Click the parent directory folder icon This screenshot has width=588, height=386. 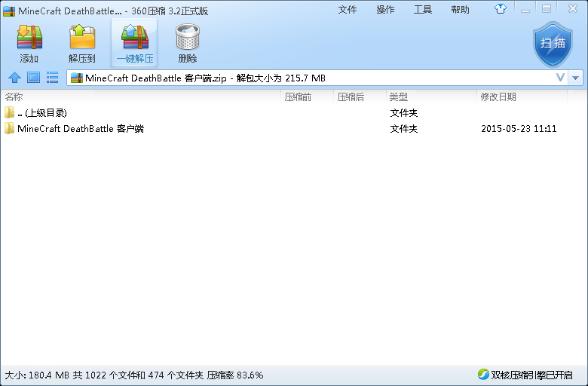(x=9, y=112)
